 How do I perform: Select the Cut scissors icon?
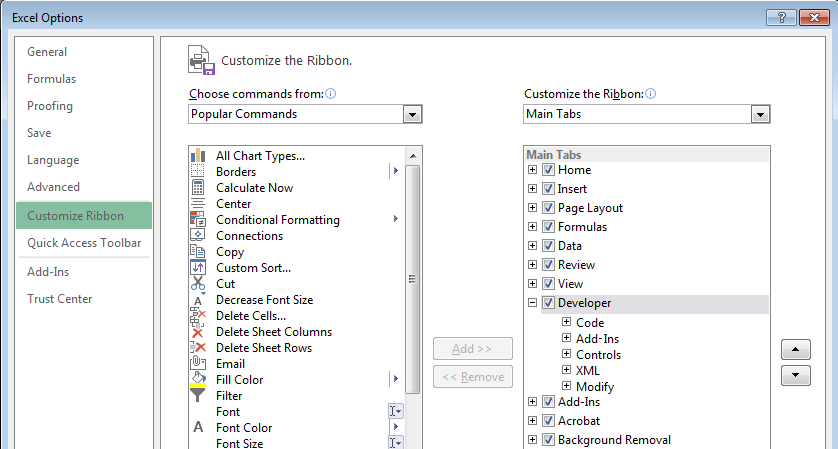click(x=197, y=283)
